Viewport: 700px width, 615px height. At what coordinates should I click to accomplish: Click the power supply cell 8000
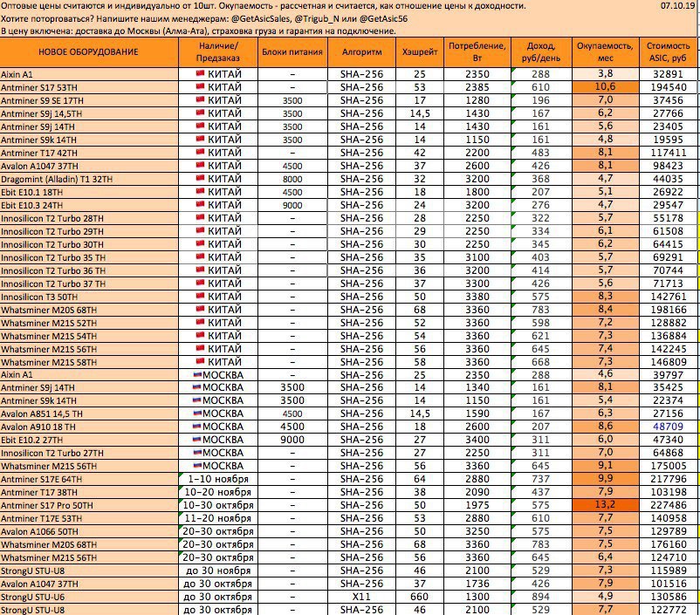(x=292, y=179)
